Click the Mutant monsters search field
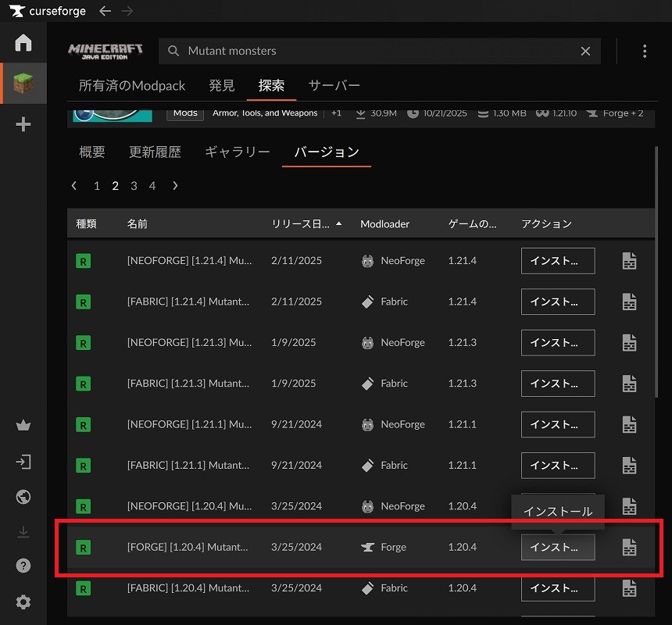Screen dimensions: 672x625 click(x=375, y=51)
